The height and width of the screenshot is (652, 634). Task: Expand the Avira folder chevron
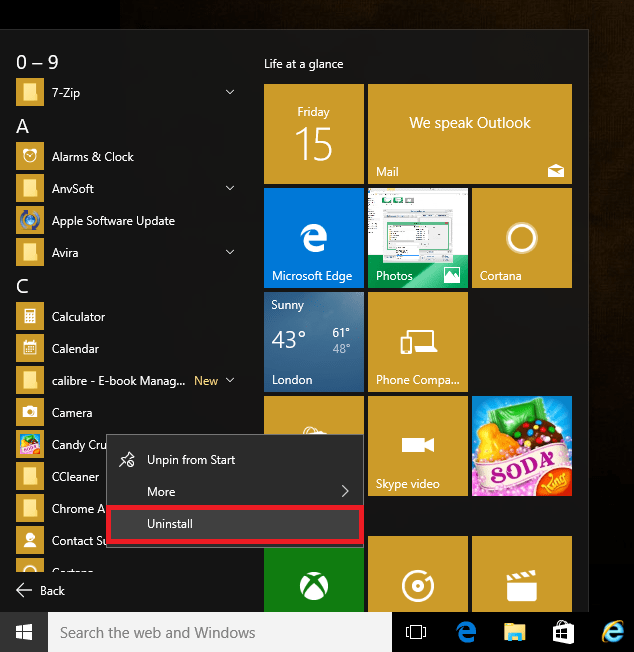tap(230, 252)
